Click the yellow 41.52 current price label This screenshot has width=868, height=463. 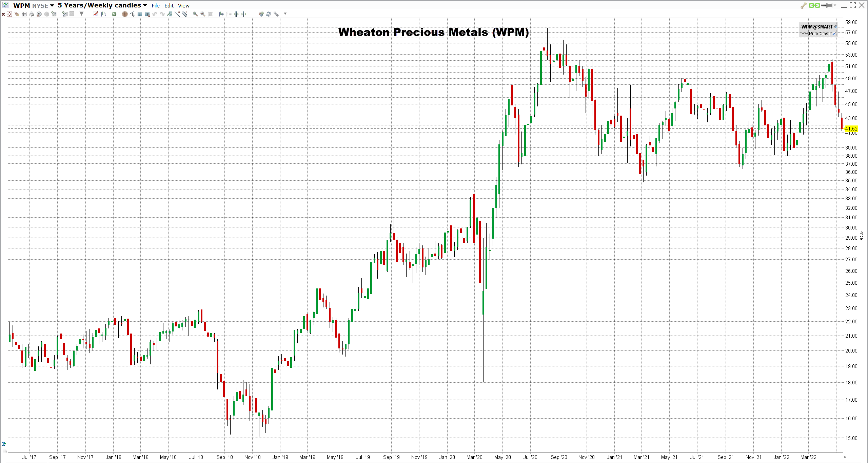(x=851, y=129)
